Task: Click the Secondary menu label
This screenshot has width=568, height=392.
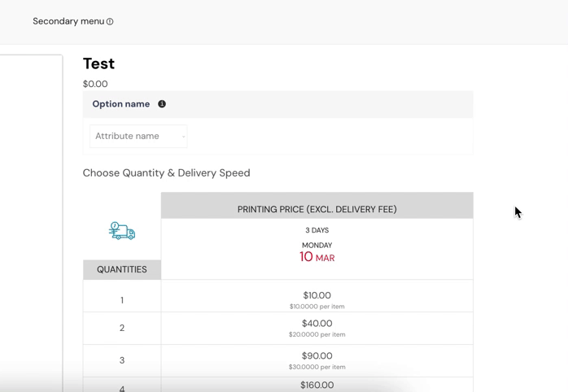Action: pos(68,21)
